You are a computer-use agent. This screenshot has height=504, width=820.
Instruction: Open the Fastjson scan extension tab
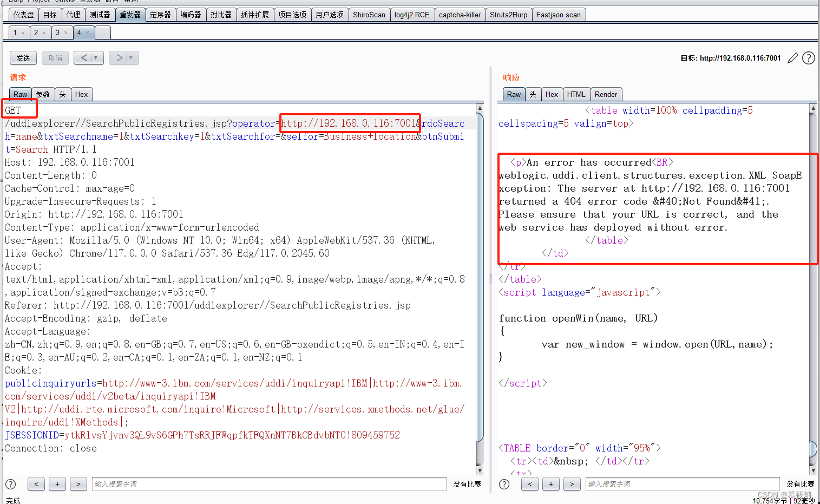tap(559, 15)
